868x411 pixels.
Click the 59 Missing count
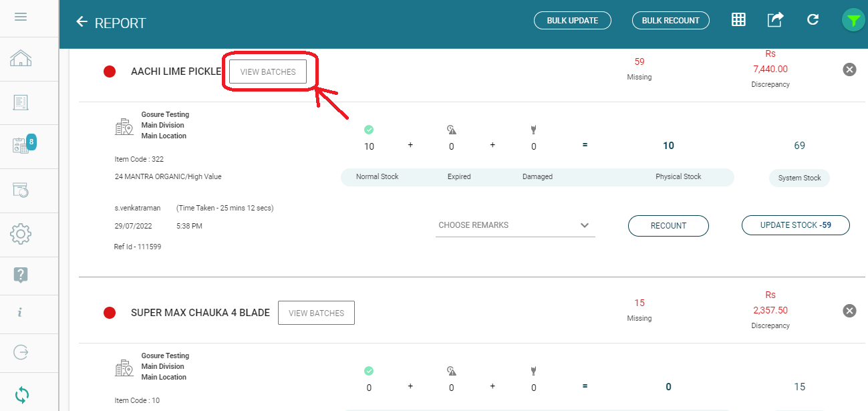pos(639,61)
